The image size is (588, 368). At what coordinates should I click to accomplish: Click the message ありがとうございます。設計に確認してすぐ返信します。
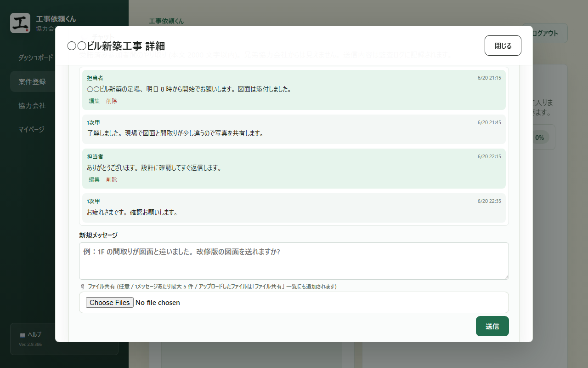tap(154, 168)
